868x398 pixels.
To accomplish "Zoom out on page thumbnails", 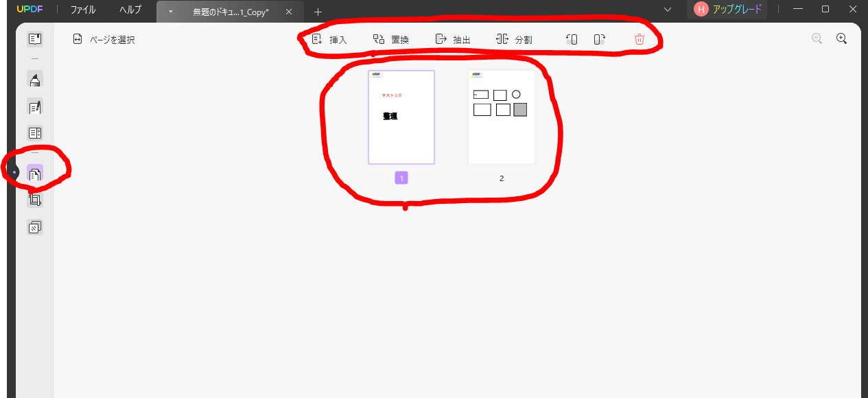I will [x=817, y=39].
